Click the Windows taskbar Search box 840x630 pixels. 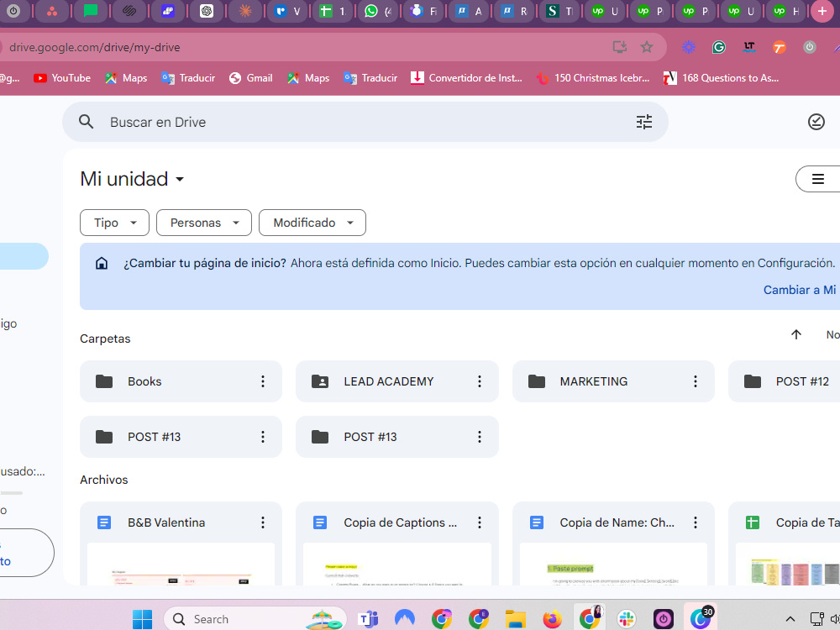pyautogui.click(x=255, y=619)
